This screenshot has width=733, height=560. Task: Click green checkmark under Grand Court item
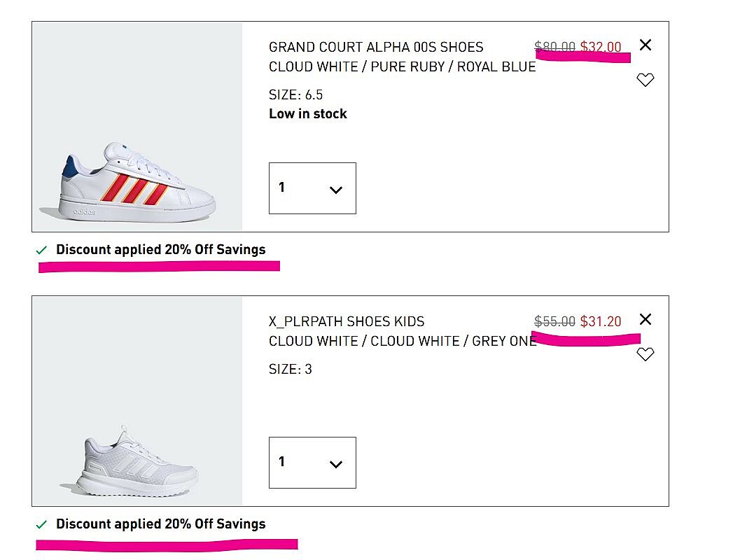[x=41, y=250]
